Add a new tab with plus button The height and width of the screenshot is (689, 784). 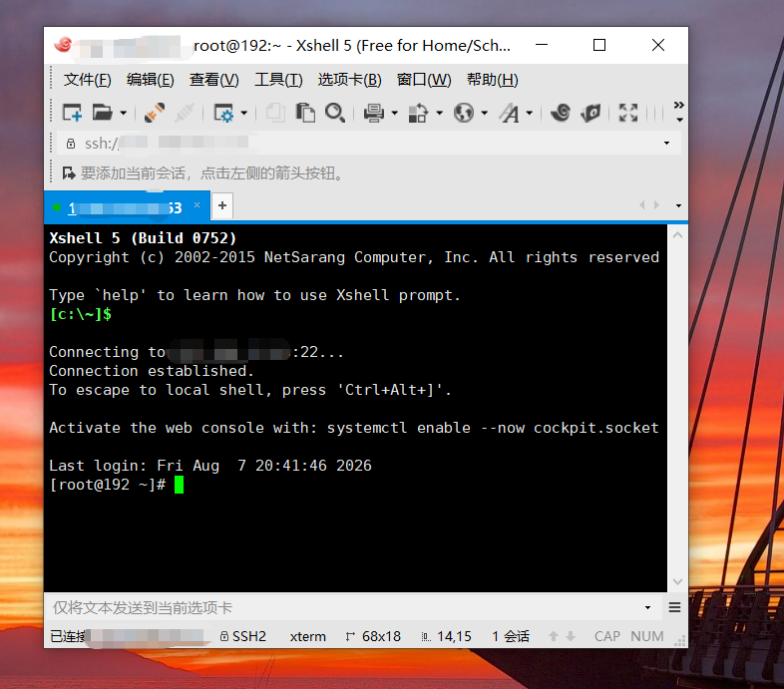click(222, 205)
